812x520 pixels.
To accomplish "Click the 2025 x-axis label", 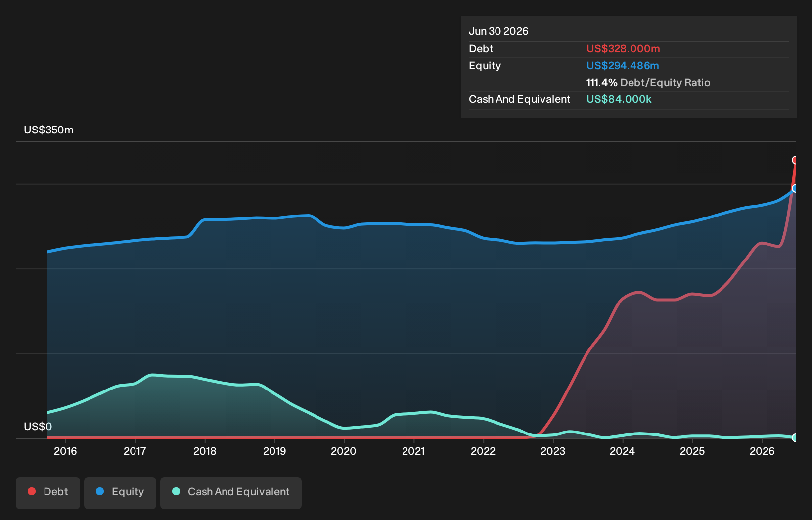I will tap(692, 451).
